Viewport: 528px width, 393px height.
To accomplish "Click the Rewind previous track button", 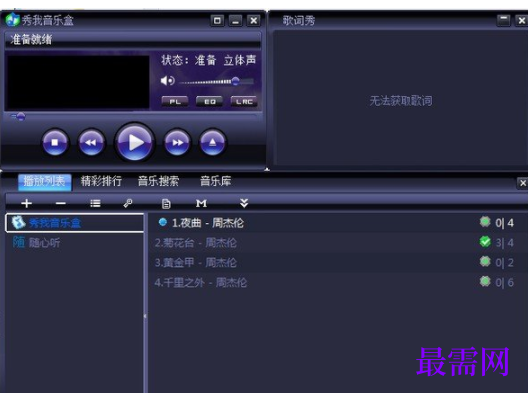I will coord(91,142).
